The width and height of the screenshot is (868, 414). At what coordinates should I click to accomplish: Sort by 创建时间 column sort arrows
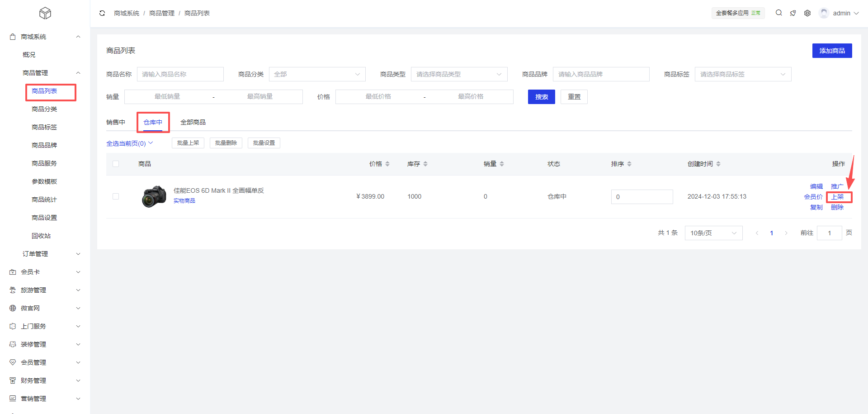(x=718, y=164)
